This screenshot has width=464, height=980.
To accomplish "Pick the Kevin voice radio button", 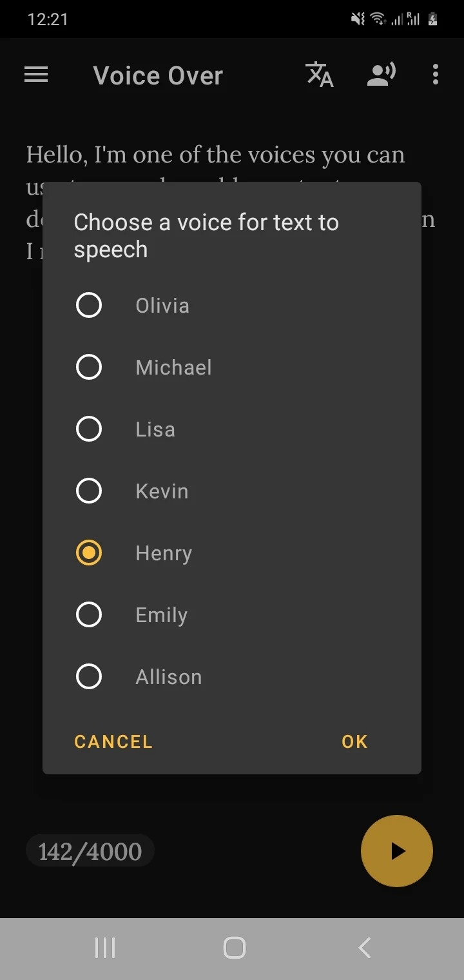I will (89, 491).
